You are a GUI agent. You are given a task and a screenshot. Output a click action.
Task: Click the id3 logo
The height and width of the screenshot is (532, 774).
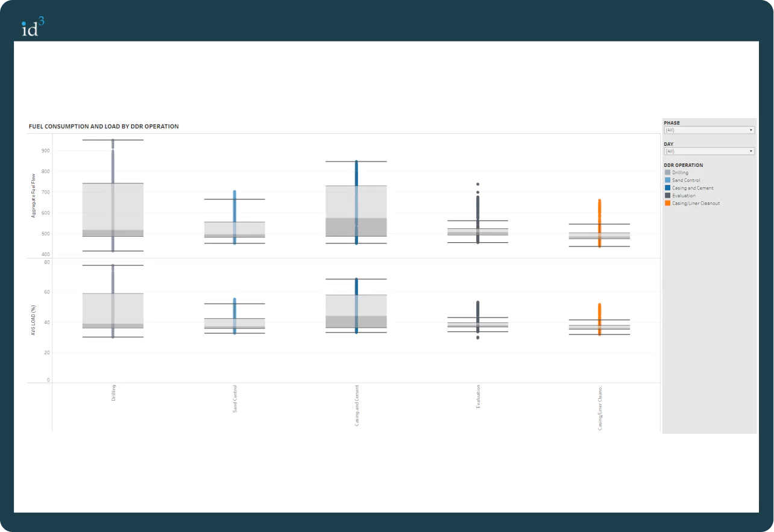33,27
